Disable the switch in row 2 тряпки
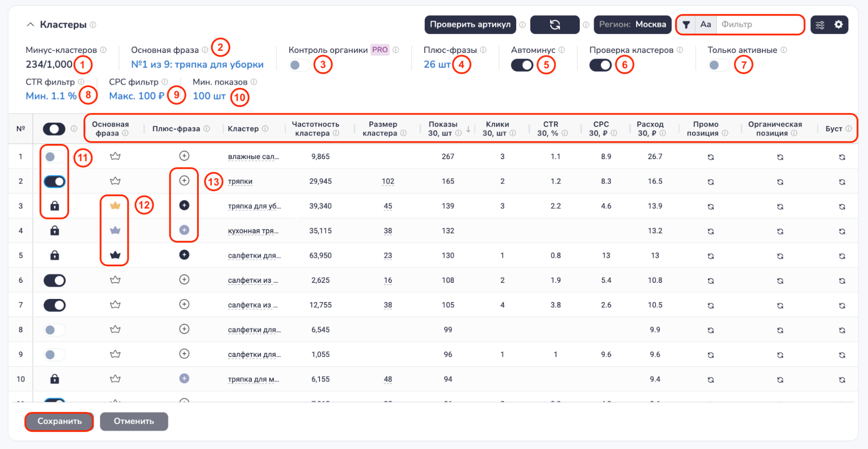The height and width of the screenshot is (449, 868). (54, 181)
